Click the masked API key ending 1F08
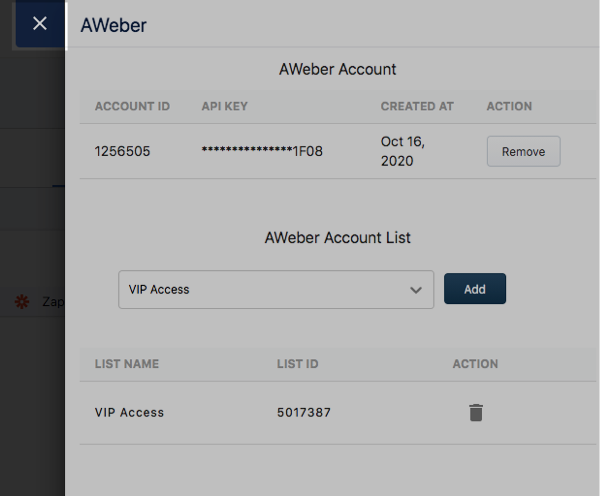The image size is (600, 496). pyautogui.click(x=262, y=152)
